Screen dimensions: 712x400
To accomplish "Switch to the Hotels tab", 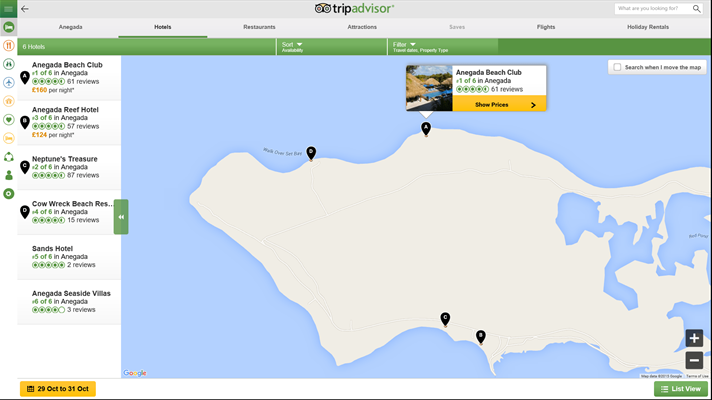I will (163, 27).
